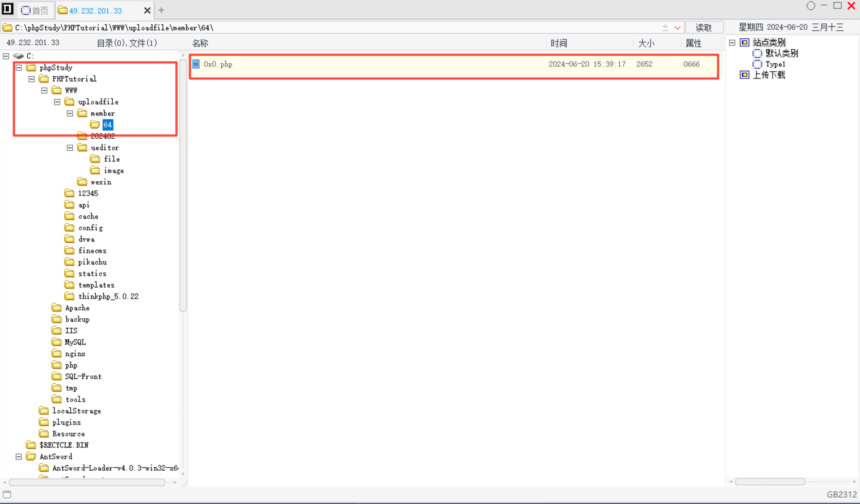Image resolution: width=860 pixels, height=504 pixels.
Task: Click the app logo icon in title bar
Action: 8,9
